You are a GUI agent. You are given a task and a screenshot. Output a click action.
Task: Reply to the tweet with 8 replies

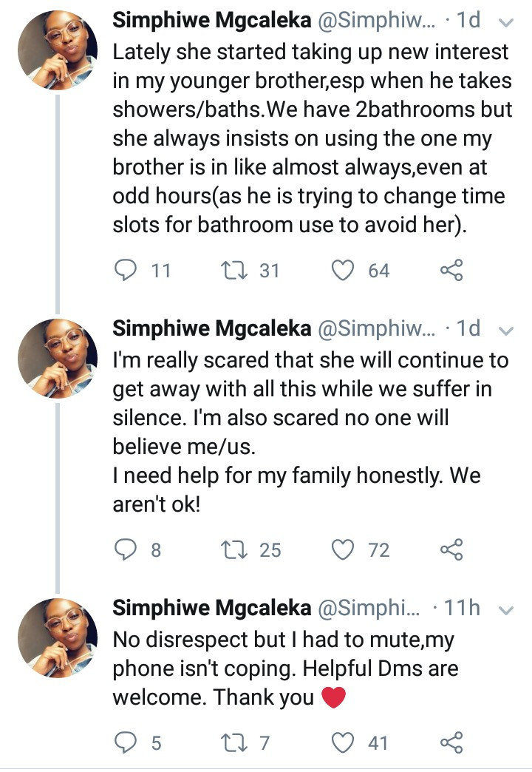click(x=129, y=549)
